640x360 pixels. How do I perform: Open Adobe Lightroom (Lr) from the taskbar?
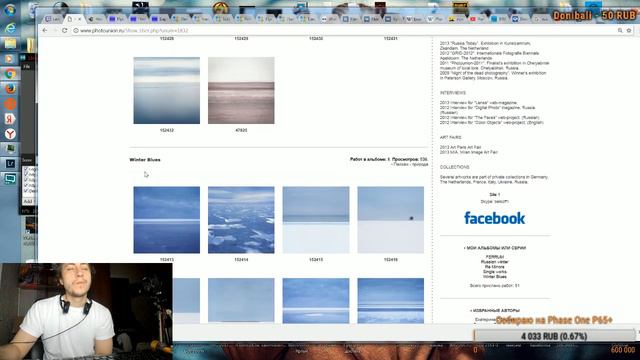tap(10, 164)
